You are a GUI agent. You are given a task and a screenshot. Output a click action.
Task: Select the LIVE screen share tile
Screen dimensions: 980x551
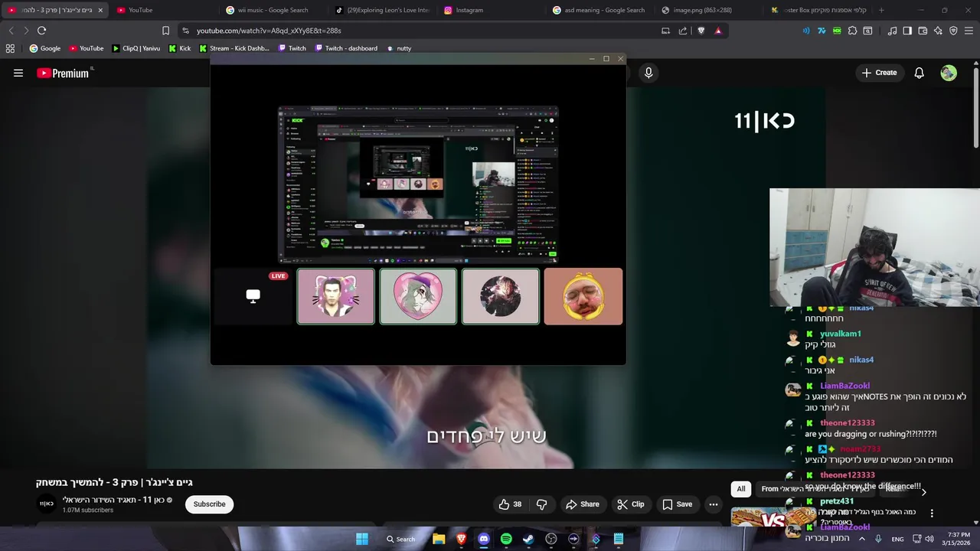pos(253,296)
